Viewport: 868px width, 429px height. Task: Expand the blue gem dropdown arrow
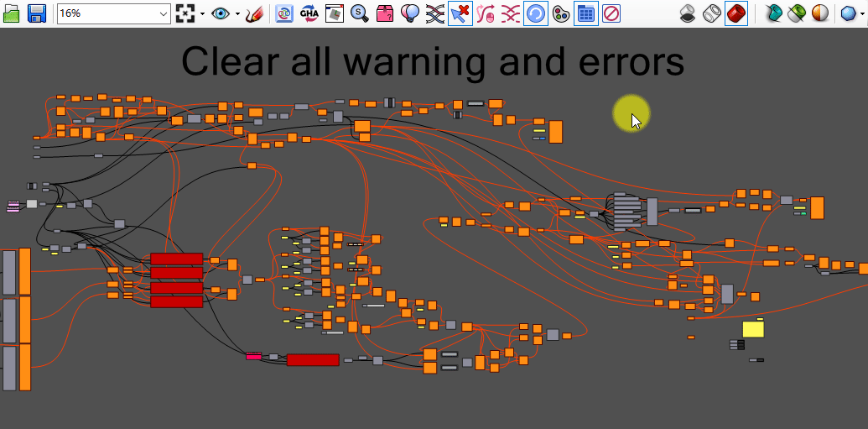[x=863, y=13]
